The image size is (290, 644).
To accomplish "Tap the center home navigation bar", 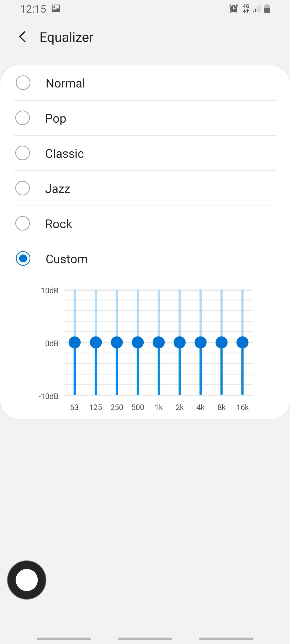I will 145,639.
